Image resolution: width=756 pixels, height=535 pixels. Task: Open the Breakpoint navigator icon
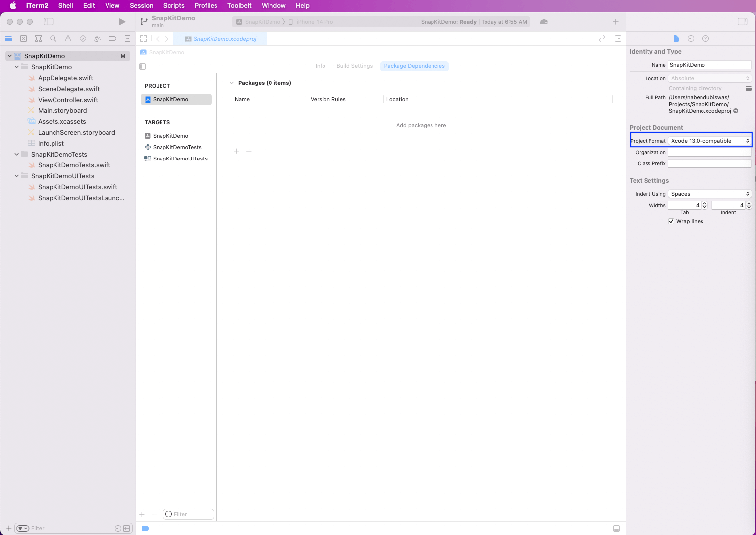click(112, 39)
